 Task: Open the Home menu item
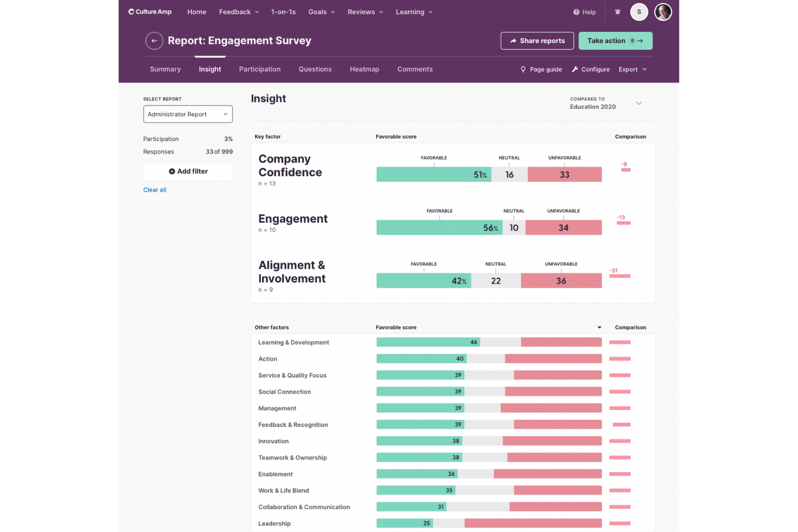point(197,12)
